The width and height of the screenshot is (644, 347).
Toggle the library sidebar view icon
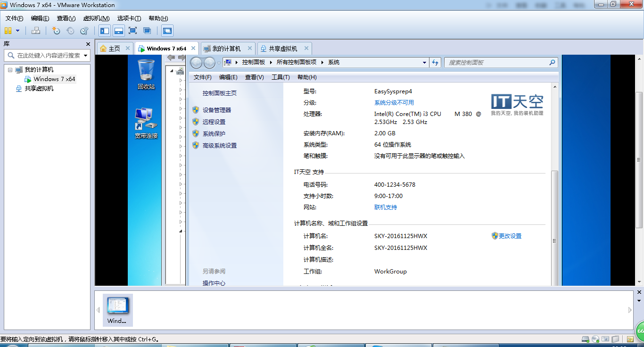pos(105,31)
